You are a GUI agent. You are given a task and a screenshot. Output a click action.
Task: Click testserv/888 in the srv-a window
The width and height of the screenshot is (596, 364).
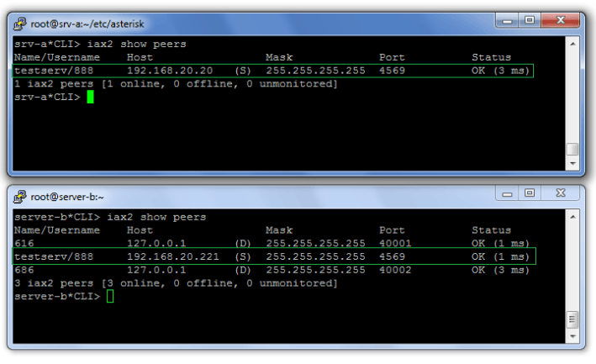click(54, 71)
